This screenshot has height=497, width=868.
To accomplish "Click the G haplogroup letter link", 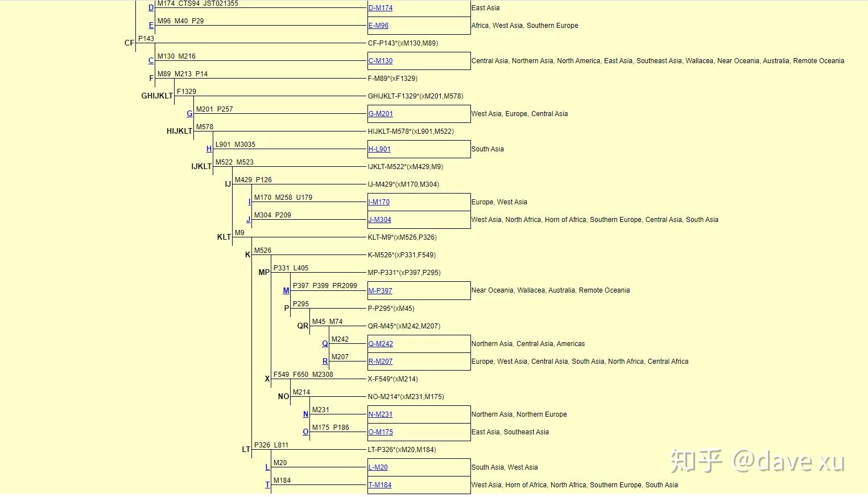I will point(189,113).
